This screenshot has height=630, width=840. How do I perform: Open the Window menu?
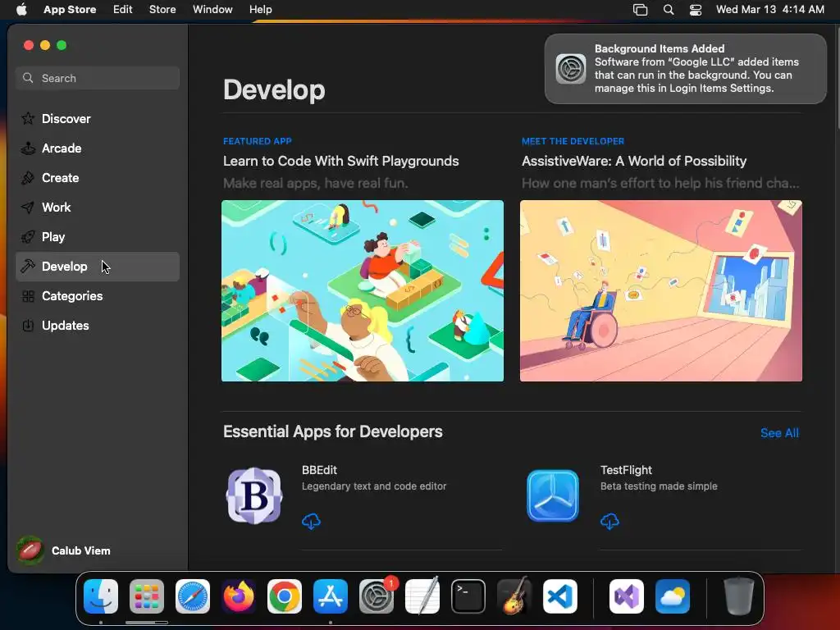(212, 9)
